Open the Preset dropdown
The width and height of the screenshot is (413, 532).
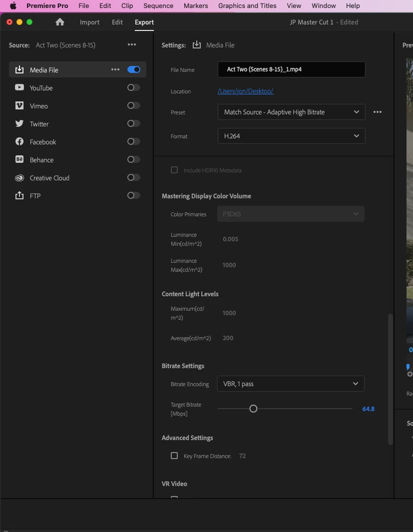[291, 112]
